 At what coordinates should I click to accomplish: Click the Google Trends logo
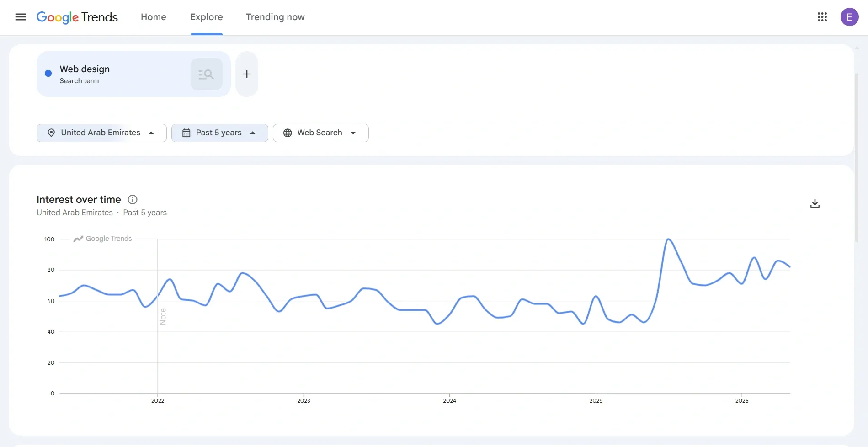(77, 17)
